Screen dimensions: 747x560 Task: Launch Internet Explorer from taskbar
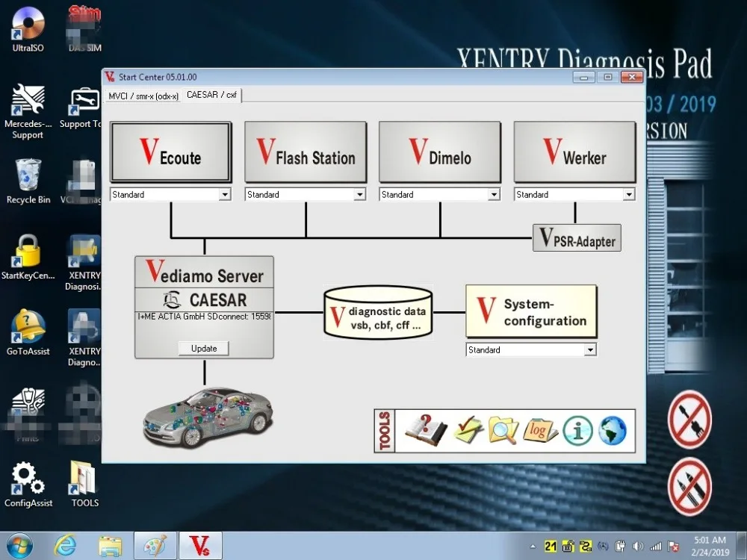pyautogui.click(x=65, y=546)
